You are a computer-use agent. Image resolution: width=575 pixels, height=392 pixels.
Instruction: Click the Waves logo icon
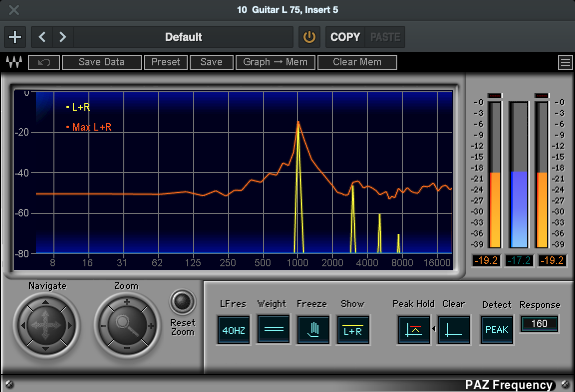(13, 62)
